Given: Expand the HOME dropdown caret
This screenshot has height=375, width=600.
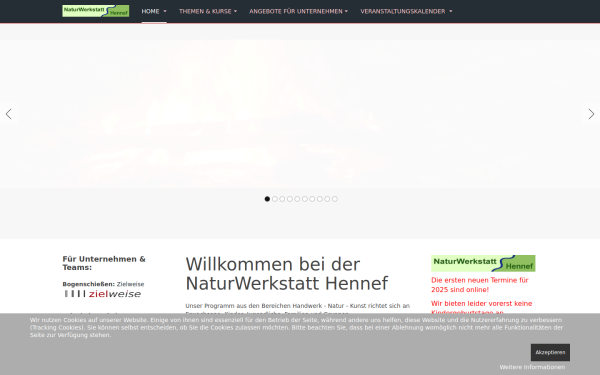Looking at the screenshot, I should [165, 11].
